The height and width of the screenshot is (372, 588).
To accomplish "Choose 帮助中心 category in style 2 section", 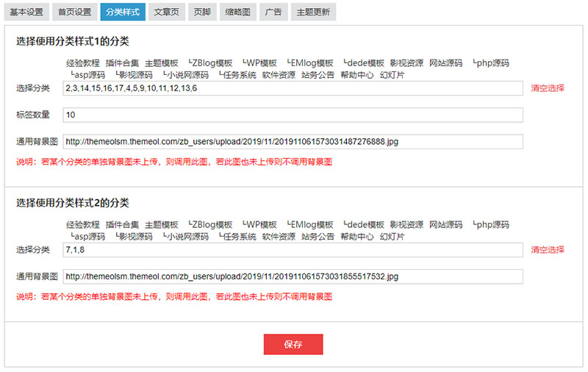I will click(357, 237).
